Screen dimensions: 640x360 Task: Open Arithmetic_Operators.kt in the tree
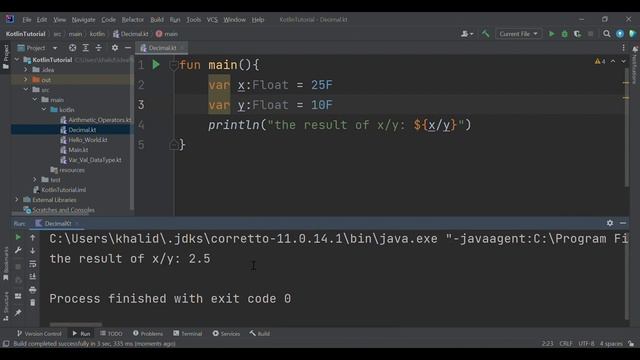(96, 120)
